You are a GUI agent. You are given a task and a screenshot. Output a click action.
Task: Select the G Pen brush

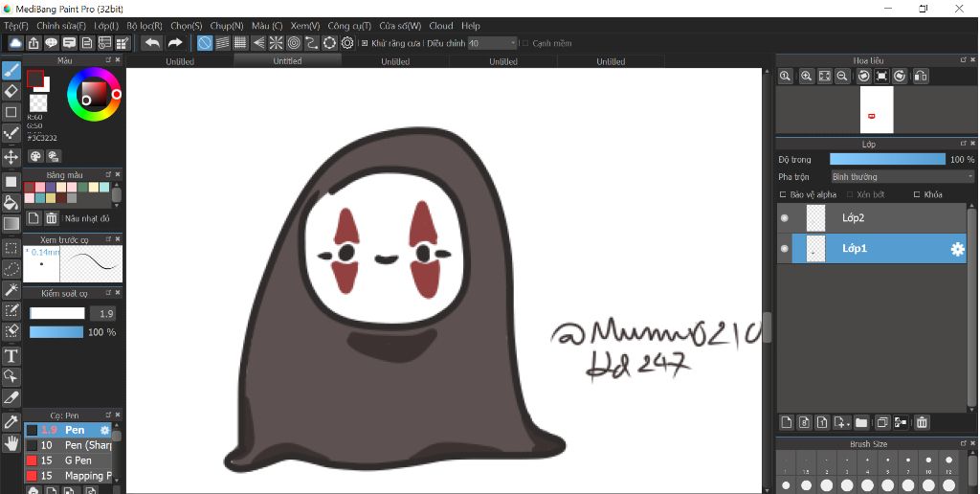(x=68, y=460)
